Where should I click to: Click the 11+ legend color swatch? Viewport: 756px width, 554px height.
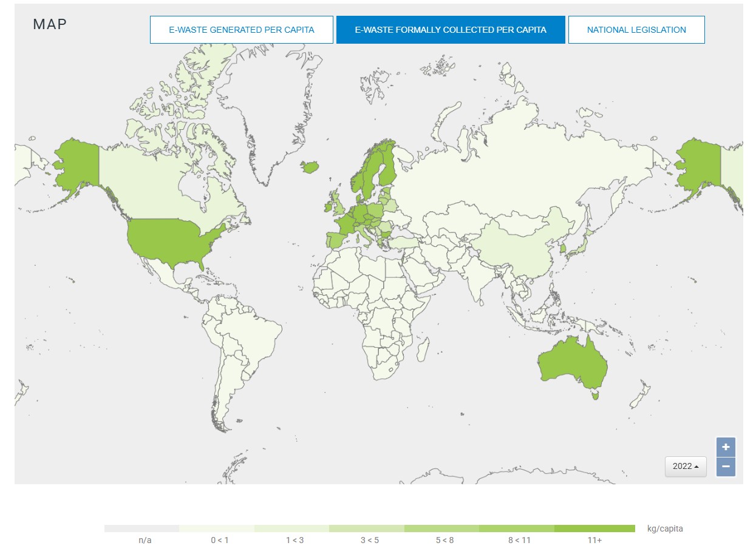click(594, 529)
